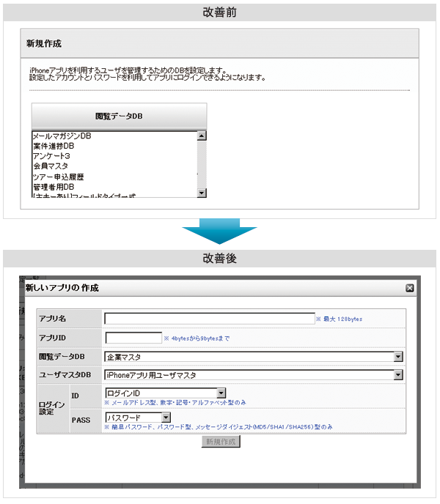440x504 pixels.
Task: Focus the アプリID input box
Action: tap(133, 338)
